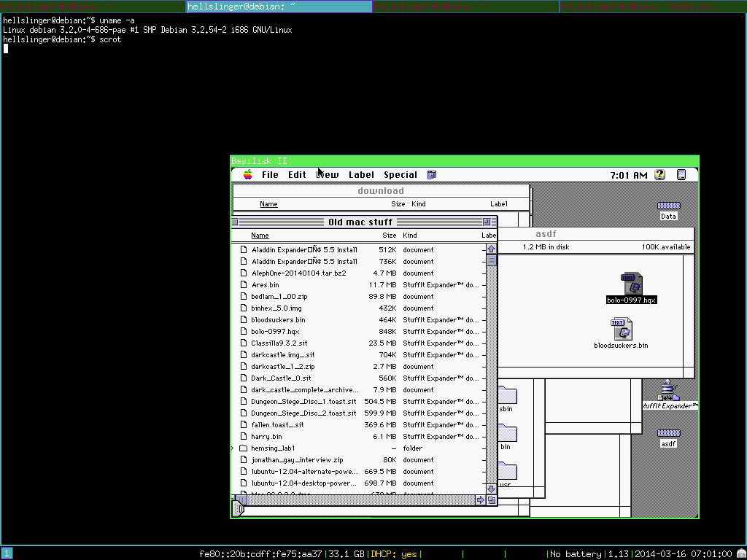
Task: Click the darkcastle_1_2.zip document icon
Action: coord(244,366)
